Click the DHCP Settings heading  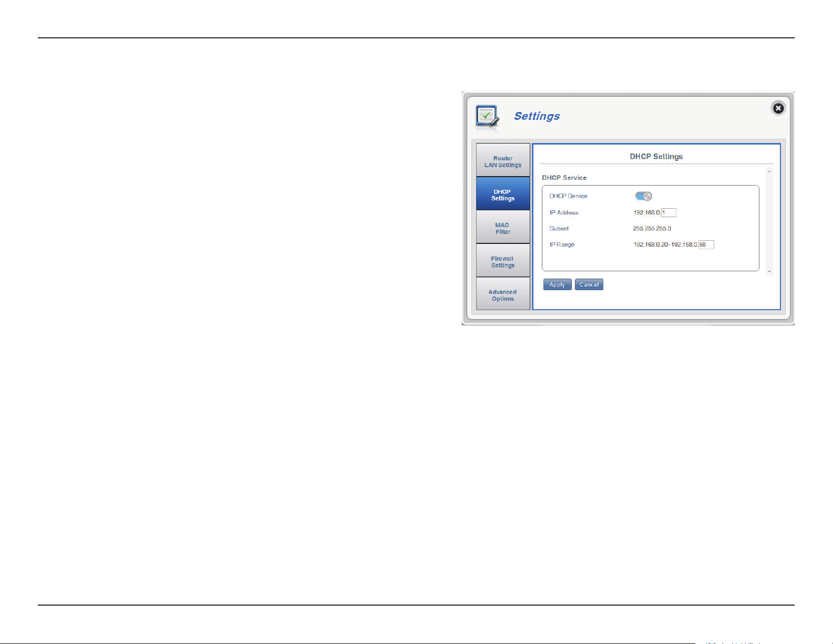[656, 157]
